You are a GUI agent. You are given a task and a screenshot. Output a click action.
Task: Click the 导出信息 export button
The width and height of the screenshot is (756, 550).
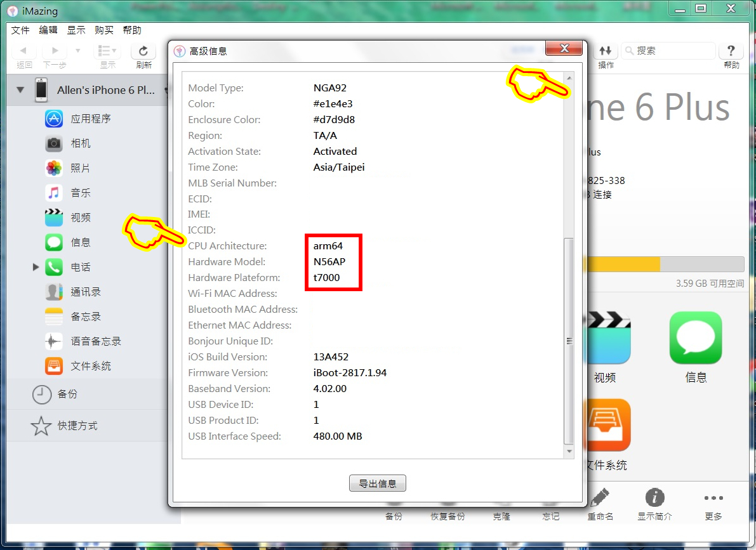pos(378,483)
